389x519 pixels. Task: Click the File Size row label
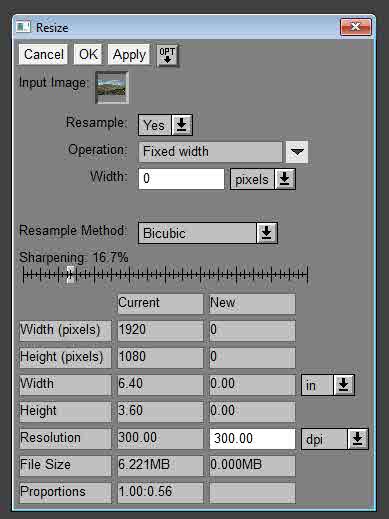click(65, 465)
